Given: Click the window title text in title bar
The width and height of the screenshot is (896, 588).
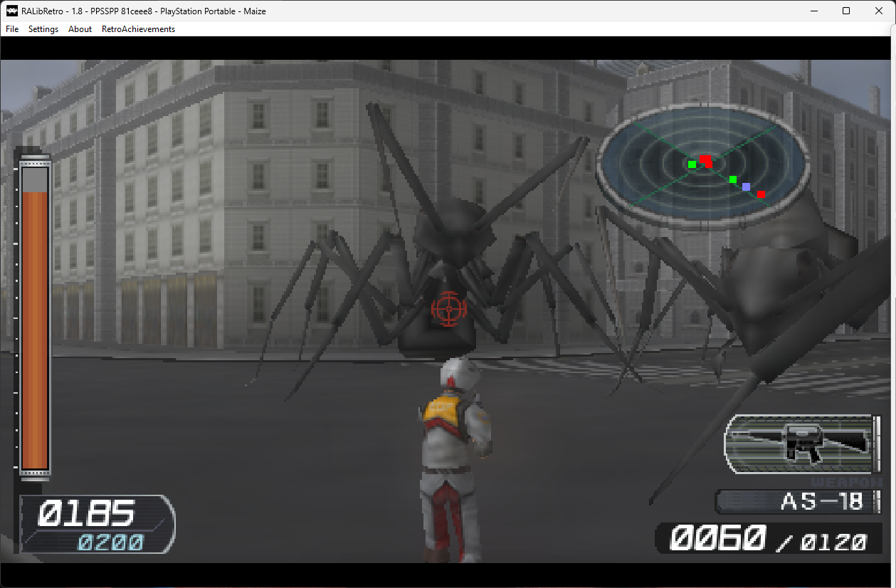Looking at the screenshot, I should point(144,11).
